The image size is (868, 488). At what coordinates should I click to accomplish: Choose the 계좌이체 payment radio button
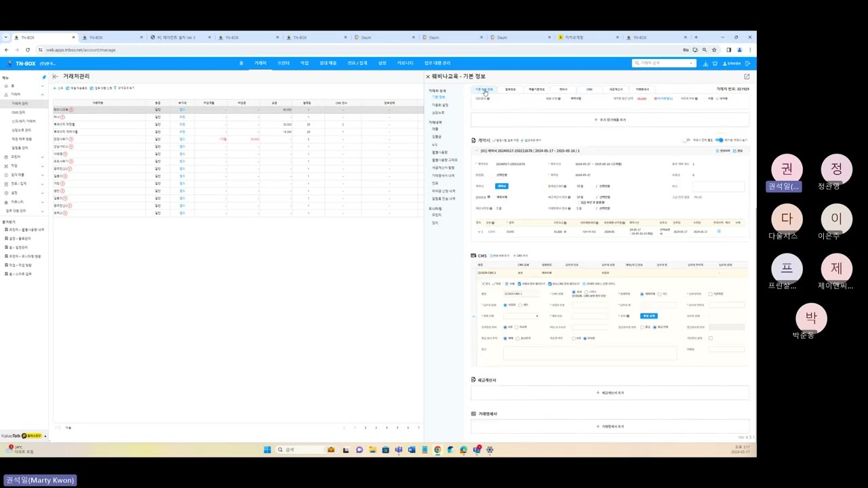(x=642, y=294)
